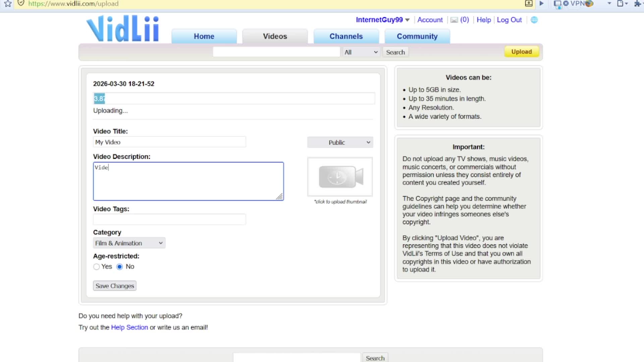Go to the Channels tab
The width and height of the screenshot is (644, 362).
(x=346, y=36)
